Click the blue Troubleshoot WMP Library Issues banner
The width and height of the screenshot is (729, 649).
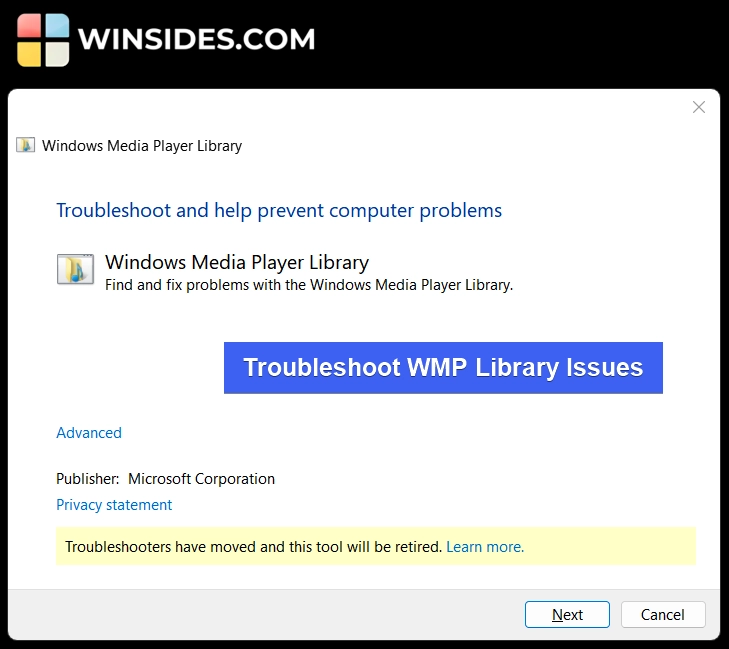tap(443, 368)
